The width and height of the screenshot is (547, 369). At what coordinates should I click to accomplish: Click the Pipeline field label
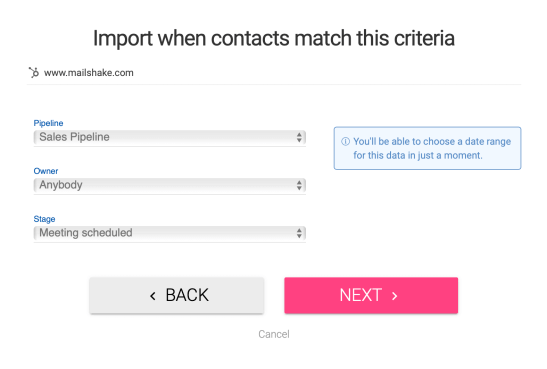48,123
